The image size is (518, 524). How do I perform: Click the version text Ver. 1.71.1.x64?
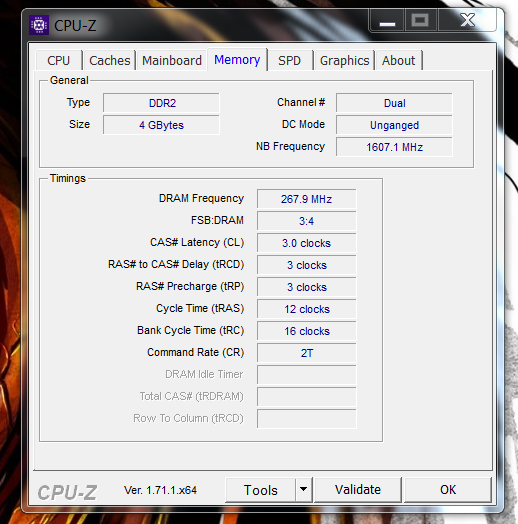pyautogui.click(x=160, y=490)
